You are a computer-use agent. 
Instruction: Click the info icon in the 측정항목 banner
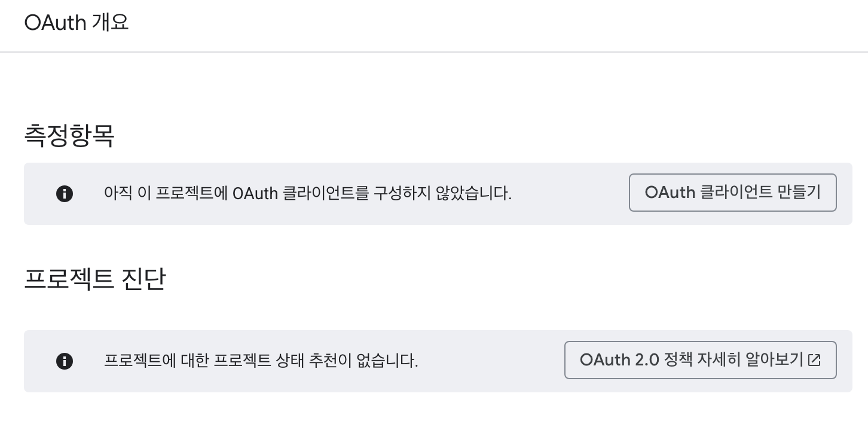pos(65,194)
